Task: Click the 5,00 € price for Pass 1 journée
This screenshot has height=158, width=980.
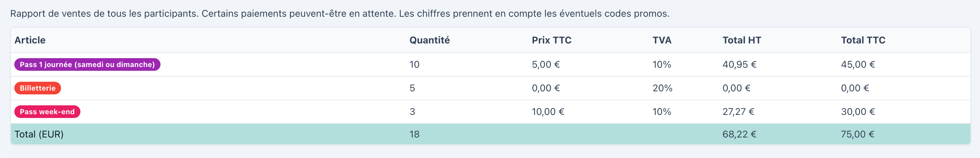Action: click(x=546, y=65)
